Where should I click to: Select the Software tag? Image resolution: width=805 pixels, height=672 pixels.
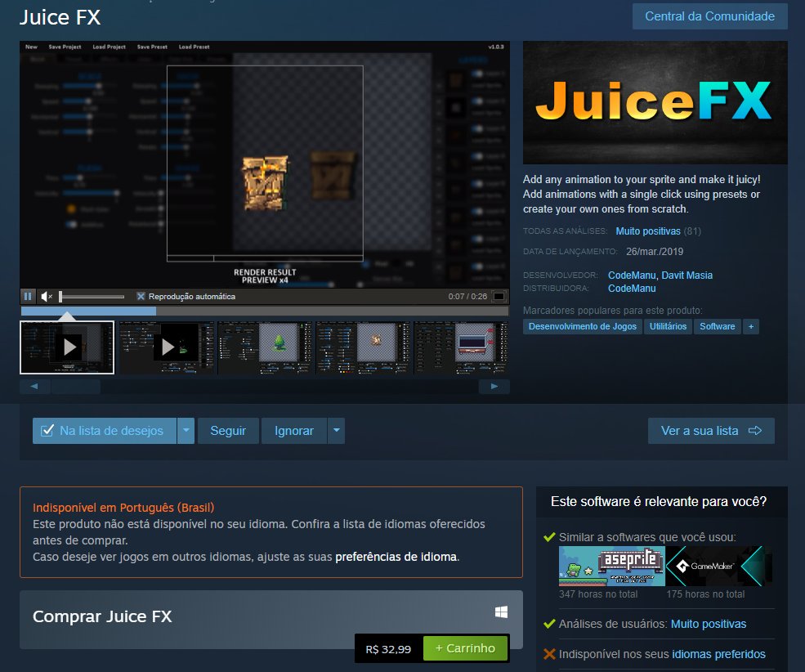718,326
